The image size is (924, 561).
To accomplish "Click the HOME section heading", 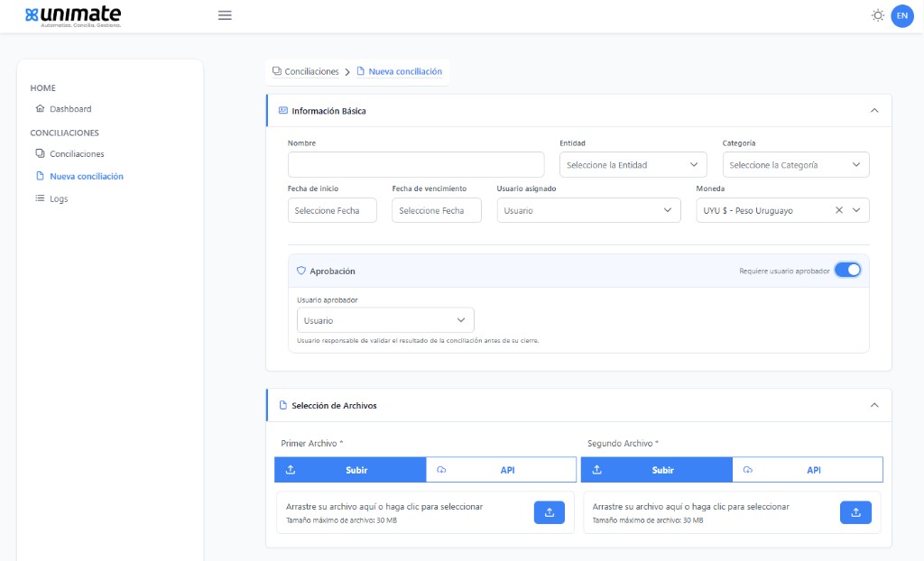I will coord(43,87).
